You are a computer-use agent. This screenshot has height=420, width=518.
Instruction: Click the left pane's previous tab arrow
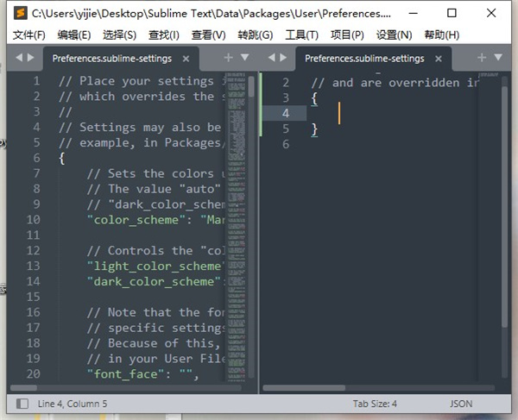[x=21, y=58]
